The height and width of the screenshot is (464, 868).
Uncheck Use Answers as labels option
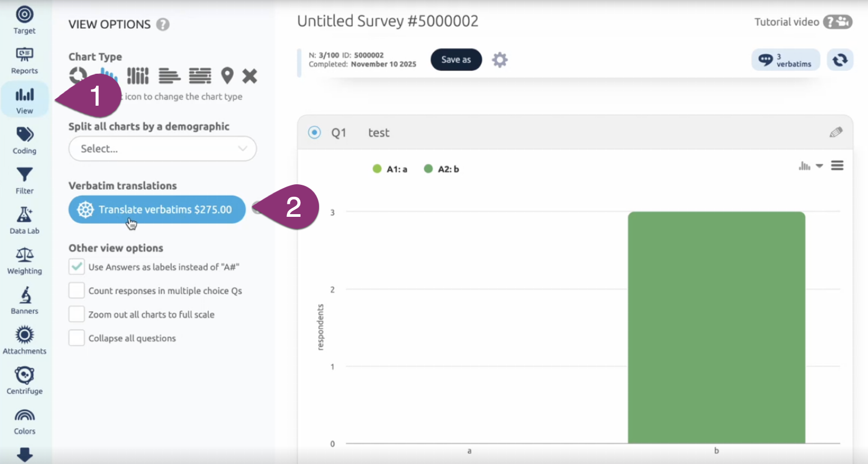(76, 267)
